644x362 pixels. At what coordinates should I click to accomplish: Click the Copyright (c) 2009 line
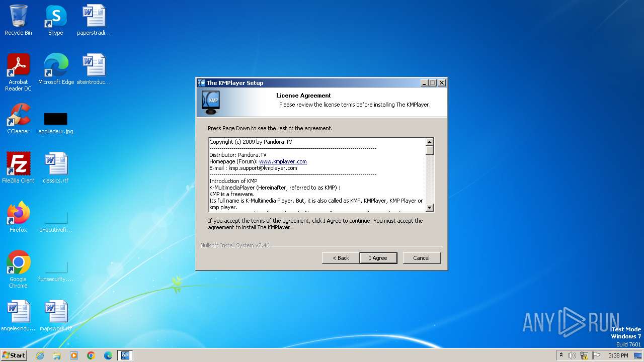[251, 142]
